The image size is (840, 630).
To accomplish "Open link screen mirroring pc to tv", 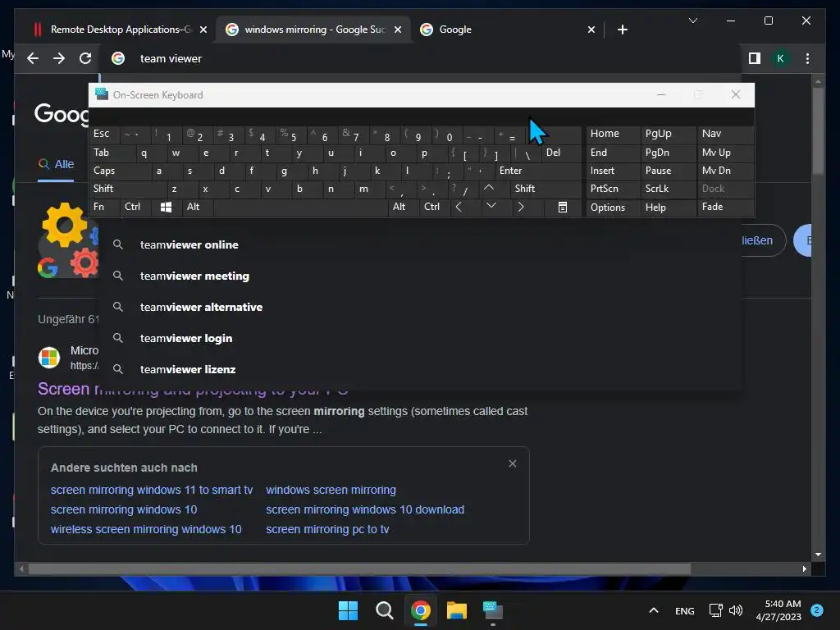I will [x=327, y=529].
